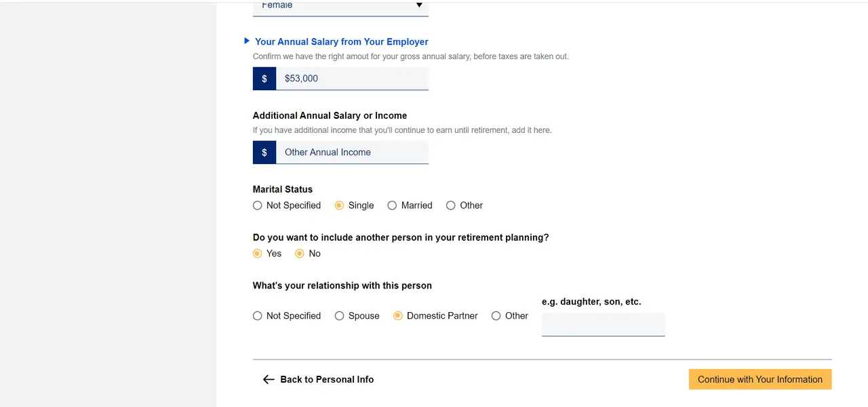Select Domestic Partner relationship option
This screenshot has width=868, height=407.
click(x=398, y=315)
